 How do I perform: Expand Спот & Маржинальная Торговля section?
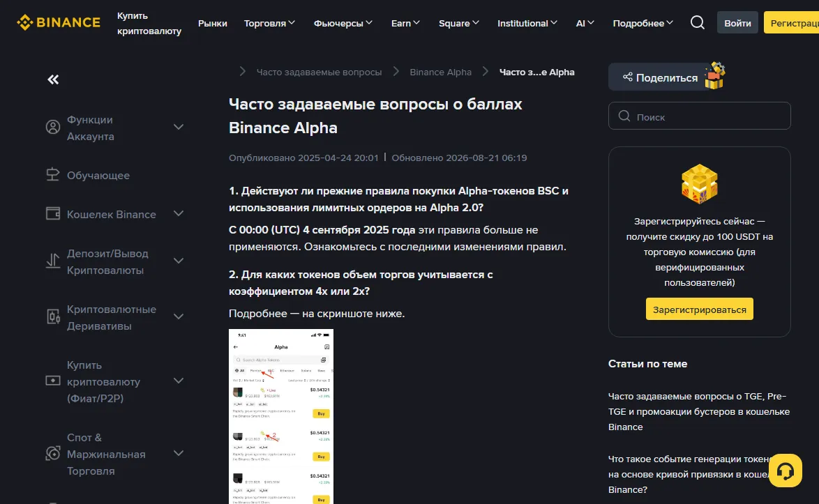178,453
